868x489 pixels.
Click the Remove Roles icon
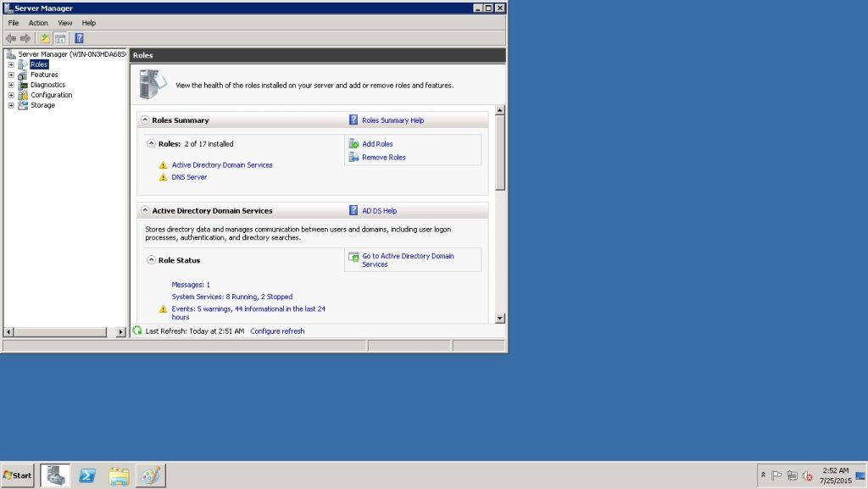[354, 158]
